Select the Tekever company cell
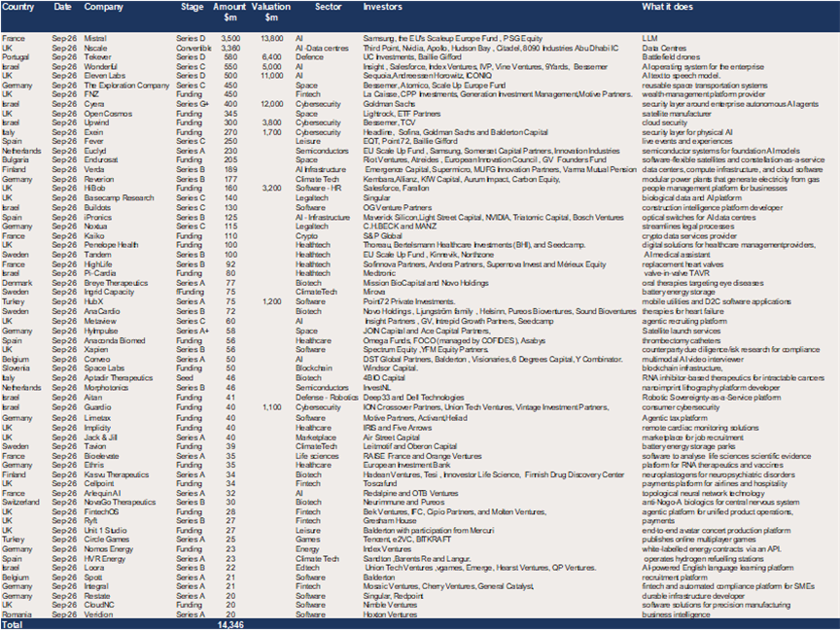Screen dimensions: 840x630 (x=97, y=56)
